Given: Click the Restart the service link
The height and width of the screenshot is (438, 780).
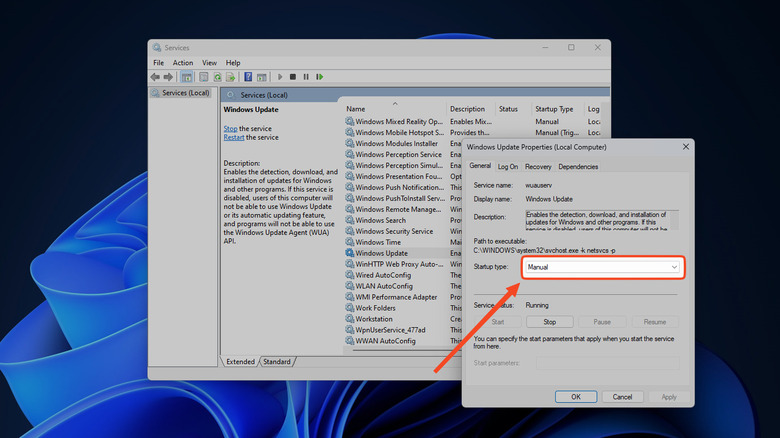Looking at the screenshot, I should click(x=233, y=138).
